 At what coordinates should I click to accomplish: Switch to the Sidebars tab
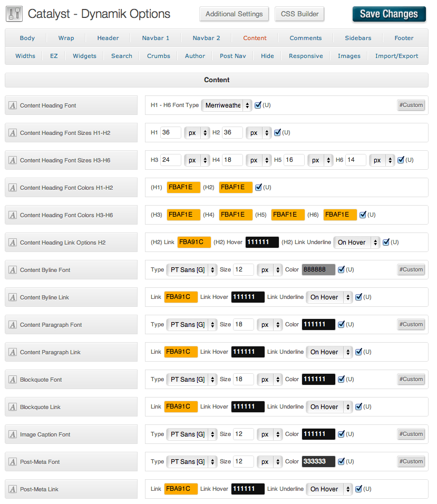click(x=358, y=38)
